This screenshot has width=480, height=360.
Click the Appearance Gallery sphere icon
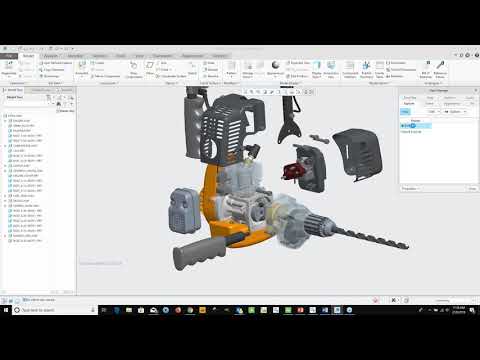click(x=275, y=65)
